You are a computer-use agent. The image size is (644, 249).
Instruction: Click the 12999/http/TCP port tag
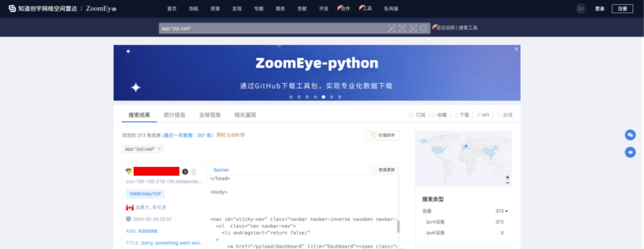145,194
